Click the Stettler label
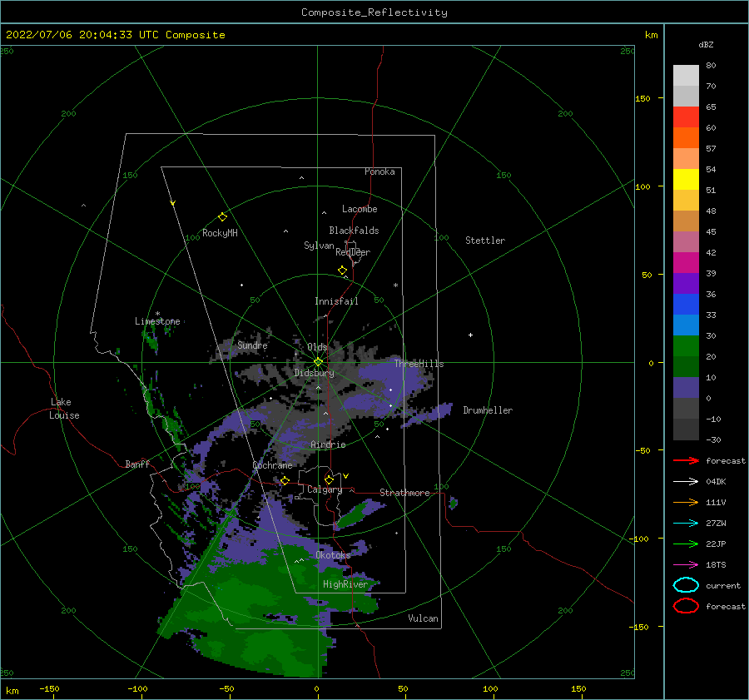 pyautogui.click(x=485, y=241)
